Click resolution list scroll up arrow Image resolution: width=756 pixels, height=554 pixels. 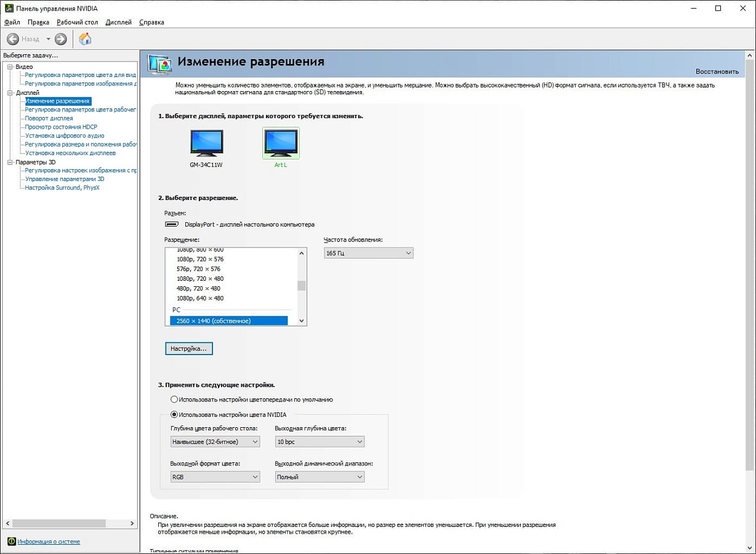point(302,253)
